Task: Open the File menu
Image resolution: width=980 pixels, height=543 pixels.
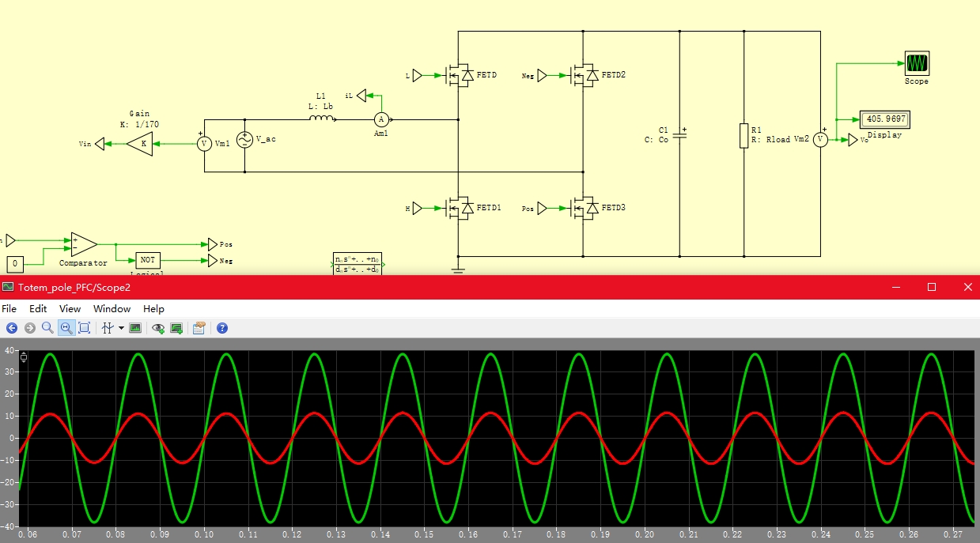Action: coord(9,309)
